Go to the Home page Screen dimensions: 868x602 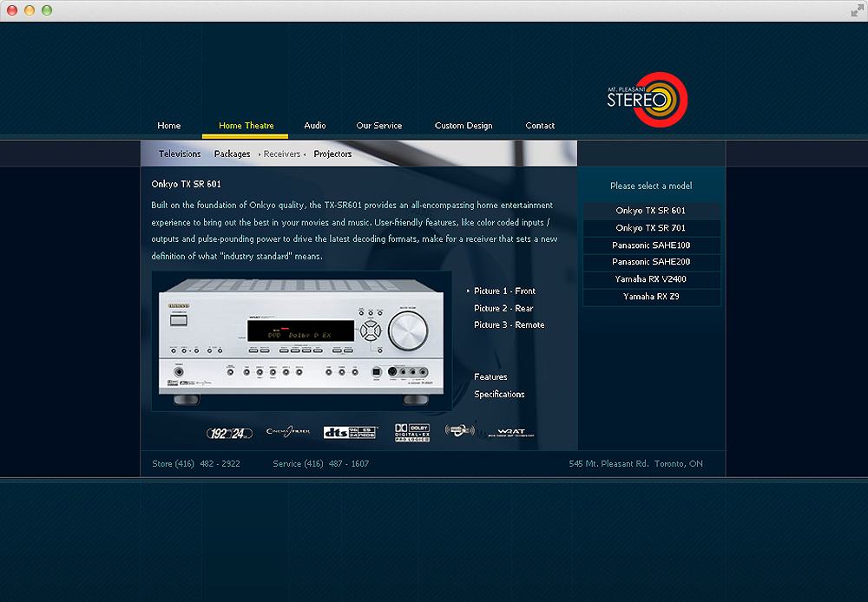point(169,126)
